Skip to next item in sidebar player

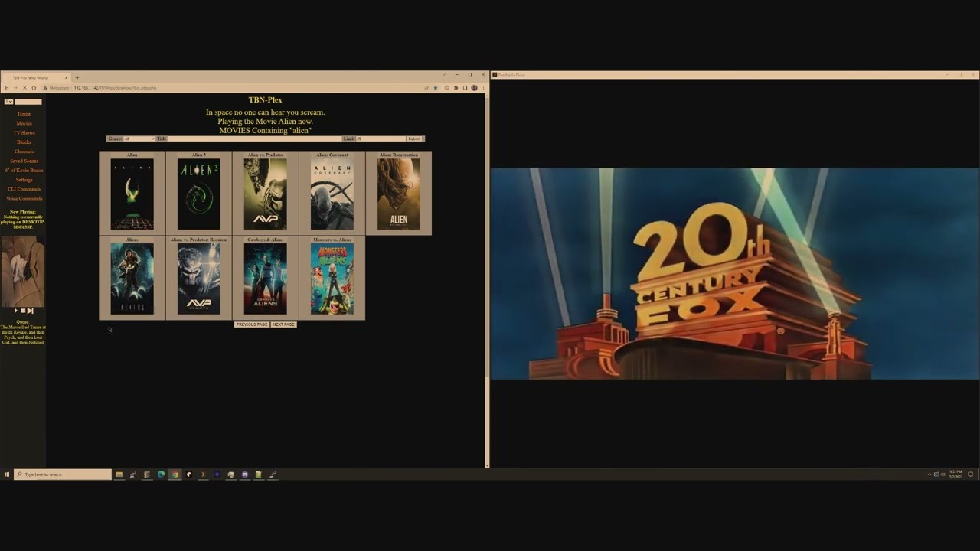pyautogui.click(x=31, y=311)
